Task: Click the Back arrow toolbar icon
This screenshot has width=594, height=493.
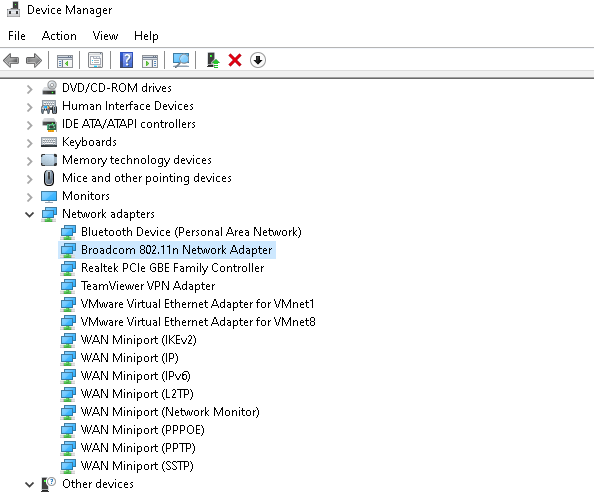Action: point(11,60)
